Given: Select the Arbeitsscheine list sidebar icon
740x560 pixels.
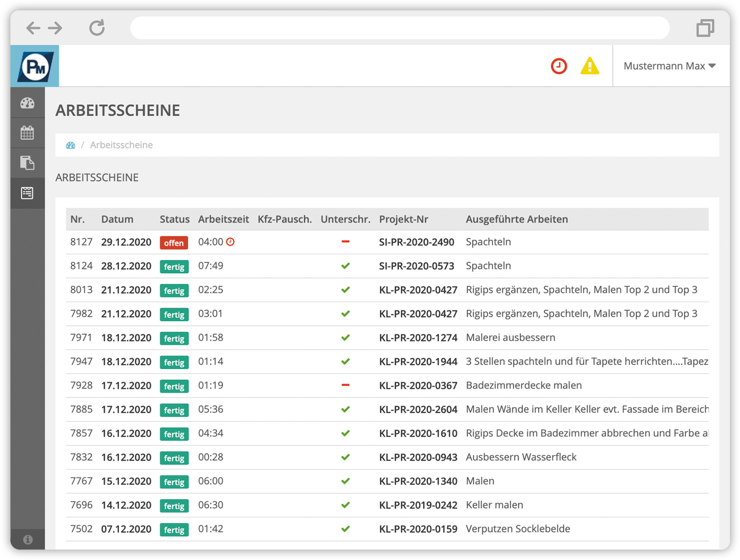Looking at the screenshot, I should pos(27,193).
